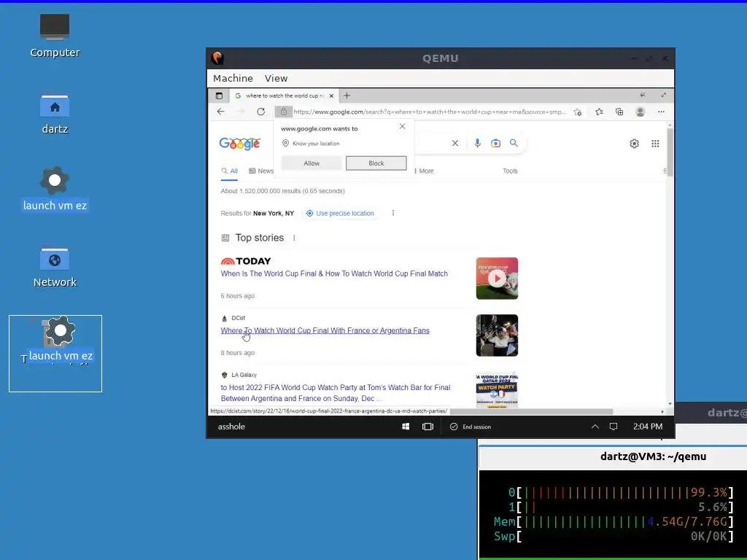This screenshot has width=747, height=560.
Task: Allow Google to know your location
Action: coord(311,163)
